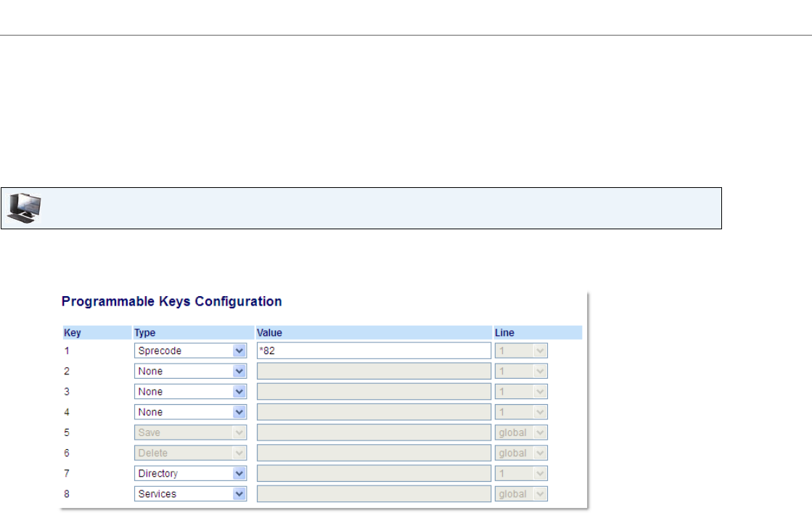Click key number 3 in the Key column
Viewport: 812px width, 513px height.
[67, 391]
